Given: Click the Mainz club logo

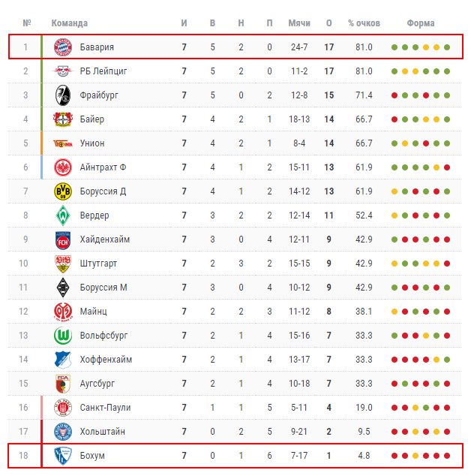Looking at the screenshot, I should [62, 312].
